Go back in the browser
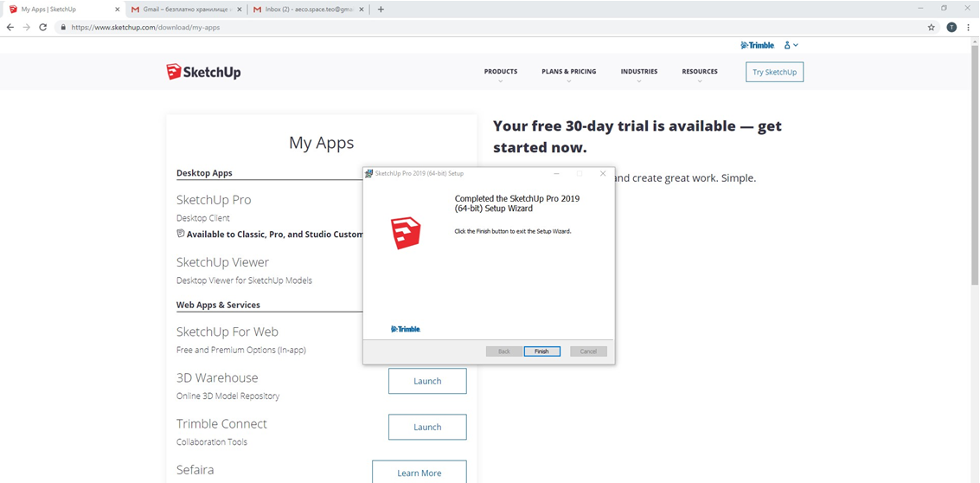This screenshot has width=980, height=483. (10, 28)
